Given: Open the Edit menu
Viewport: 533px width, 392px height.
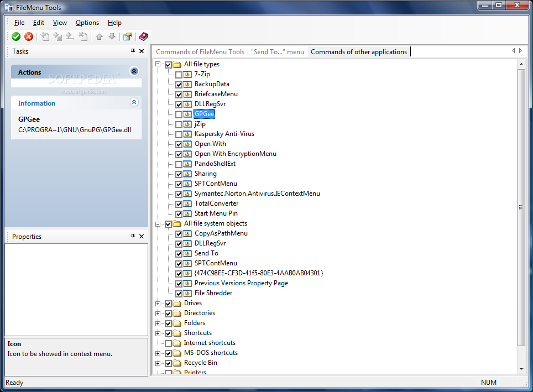Looking at the screenshot, I should pos(38,23).
